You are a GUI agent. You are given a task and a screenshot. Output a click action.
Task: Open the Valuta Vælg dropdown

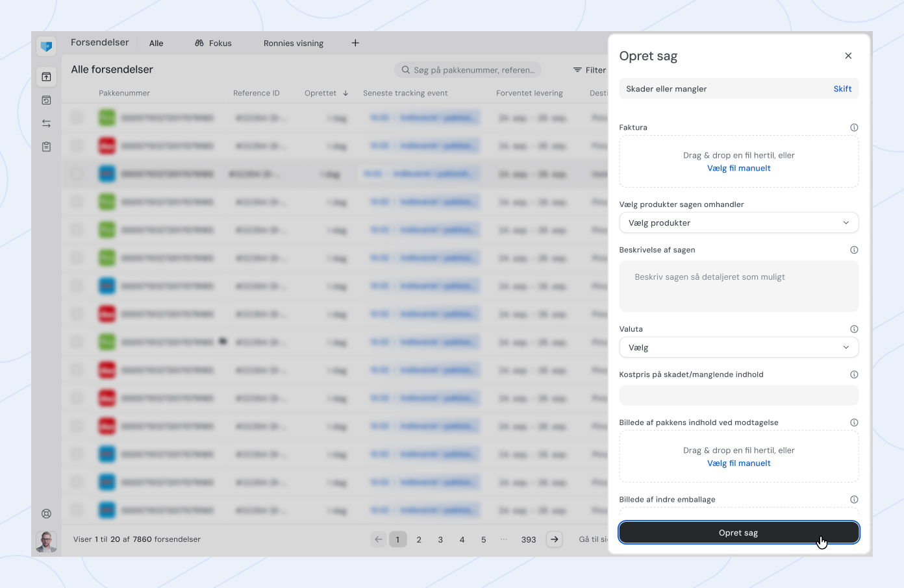coord(739,347)
